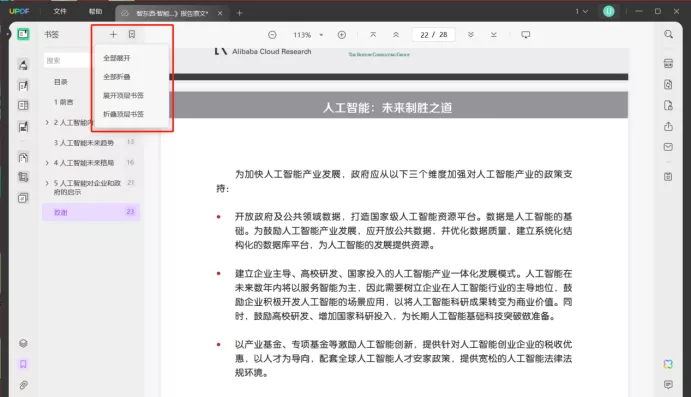Open the batch processing icon
Image resolution: width=691 pixels, height=397 pixels.
tap(23, 198)
